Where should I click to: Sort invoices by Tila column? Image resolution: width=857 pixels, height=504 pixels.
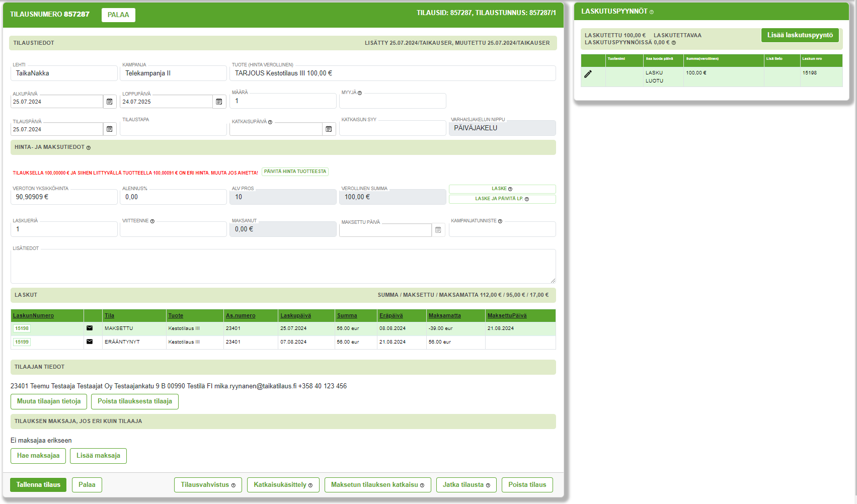(109, 316)
